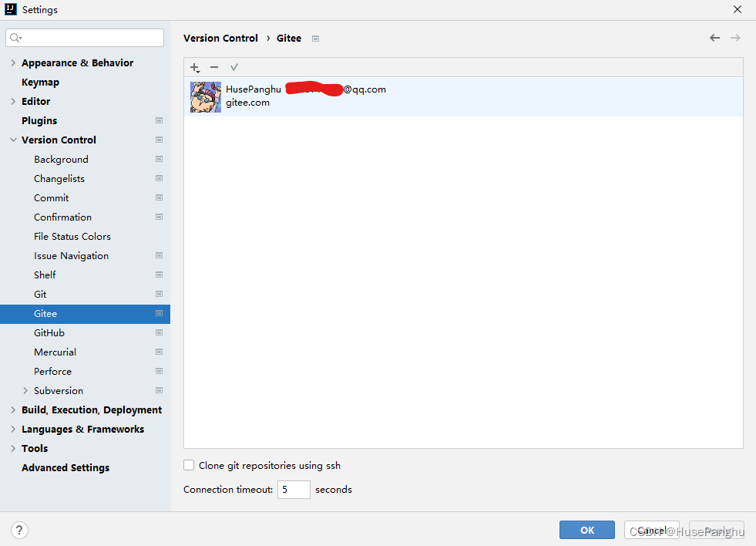Screen dimensions: 756x546
Task: Click the project-level icon on the Commit row
Action: (x=159, y=197)
